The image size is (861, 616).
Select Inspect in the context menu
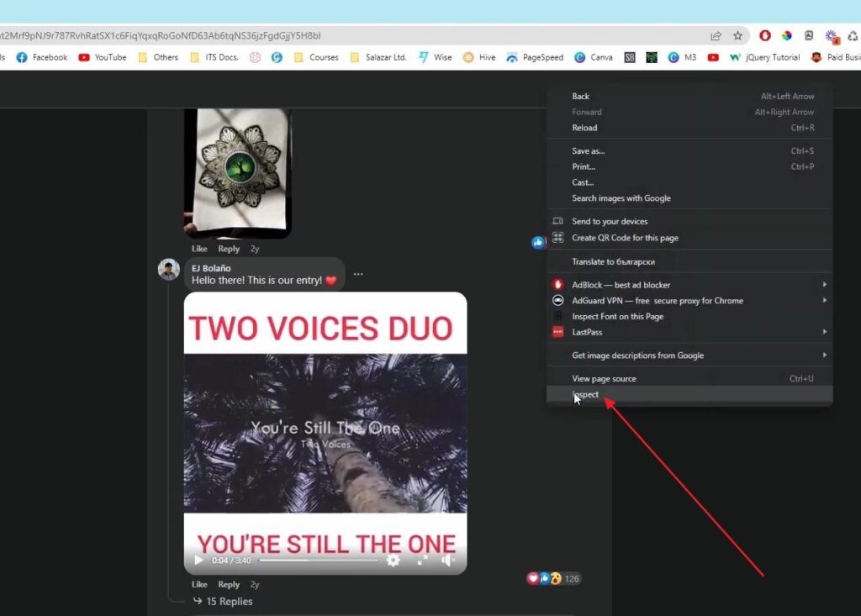click(689, 394)
